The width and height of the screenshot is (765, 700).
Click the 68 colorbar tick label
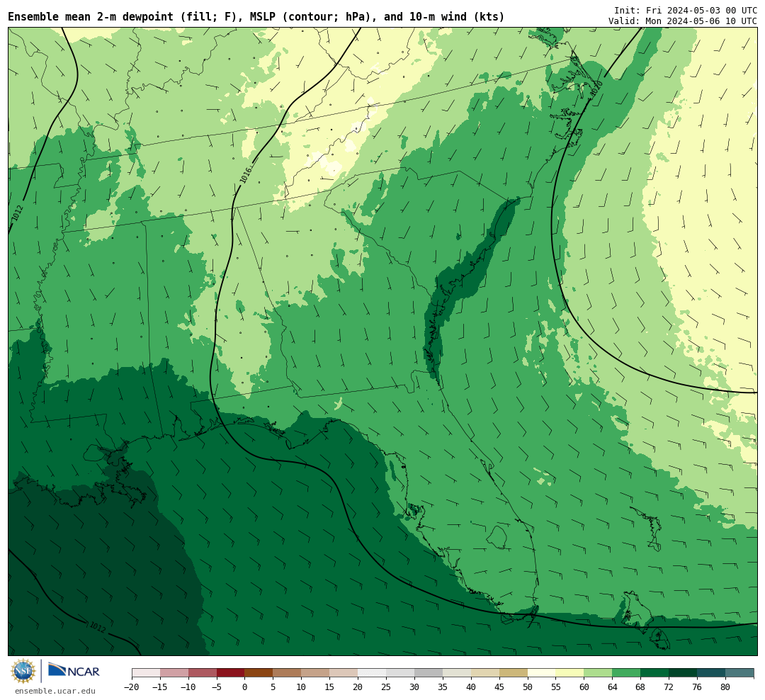(x=640, y=687)
